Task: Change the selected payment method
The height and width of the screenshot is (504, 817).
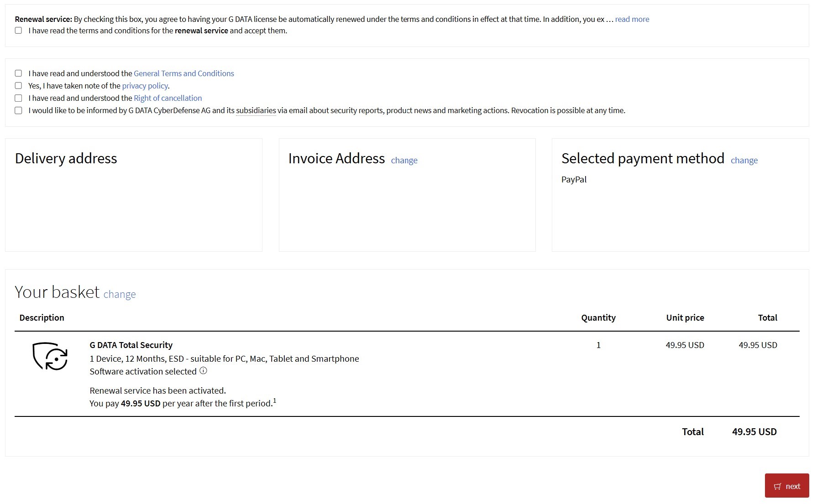Action: tap(744, 160)
